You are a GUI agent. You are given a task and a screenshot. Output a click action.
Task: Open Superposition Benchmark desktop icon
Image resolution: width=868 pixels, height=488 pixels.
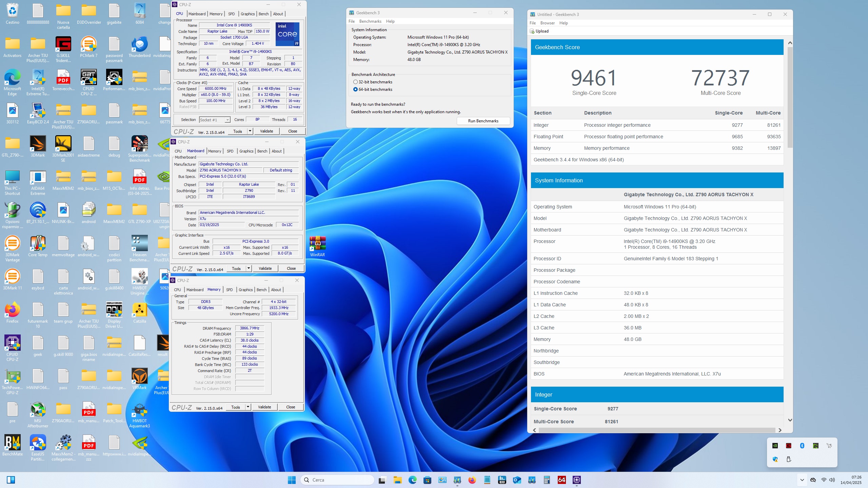click(139, 149)
